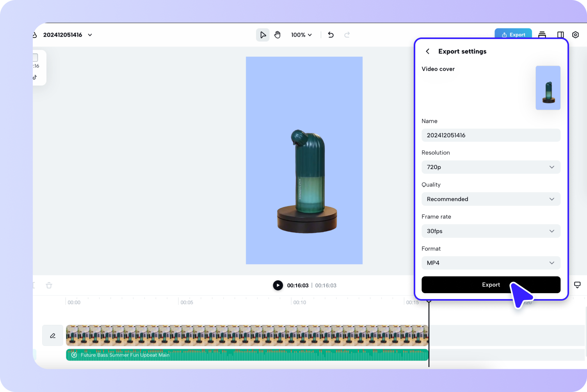This screenshot has height=392, width=587.
Task: Redo the last undone action
Action: click(347, 35)
